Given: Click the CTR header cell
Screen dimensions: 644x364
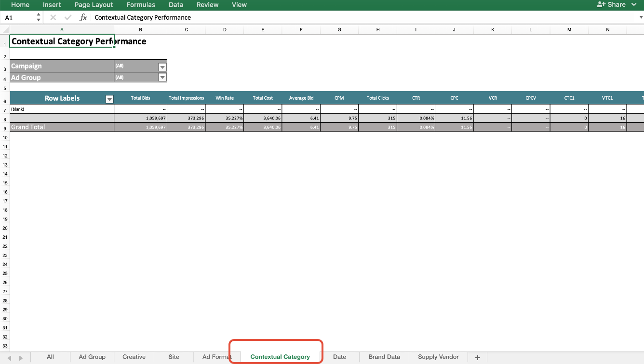Looking at the screenshot, I should [416, 98].
